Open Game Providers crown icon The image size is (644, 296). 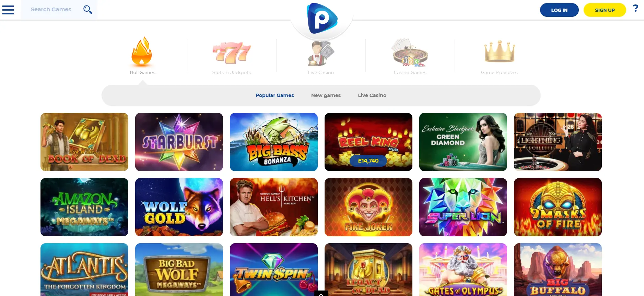pyautogui.click(x=499, y=51)
